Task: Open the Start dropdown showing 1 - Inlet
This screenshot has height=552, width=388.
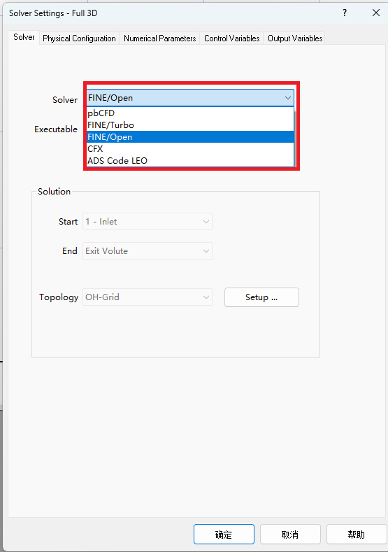Action: coord(148,221)
